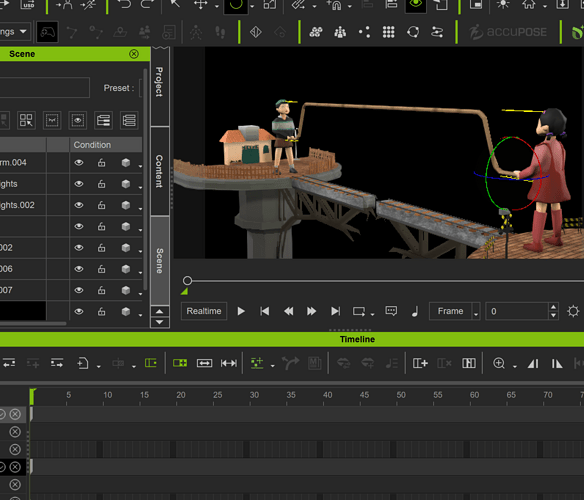Click the speech bubble caption icon

391,311
